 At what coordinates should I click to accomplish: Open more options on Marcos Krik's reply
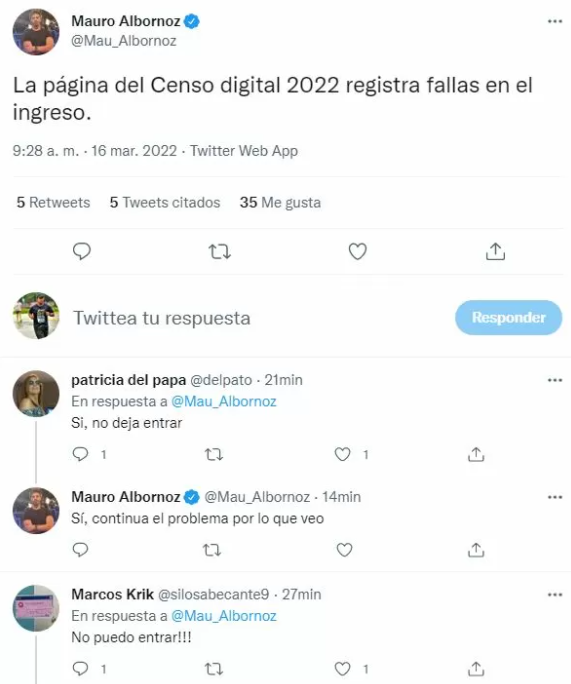tap(554, 595)
